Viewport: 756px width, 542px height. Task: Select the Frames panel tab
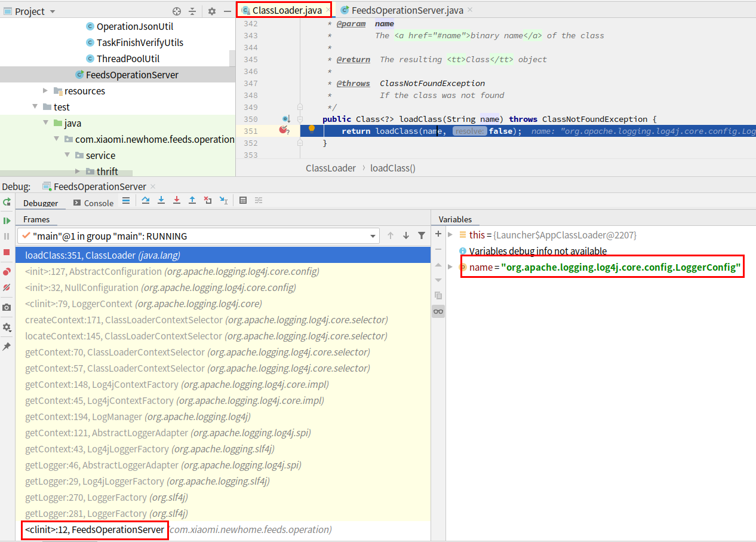point(36,219)
